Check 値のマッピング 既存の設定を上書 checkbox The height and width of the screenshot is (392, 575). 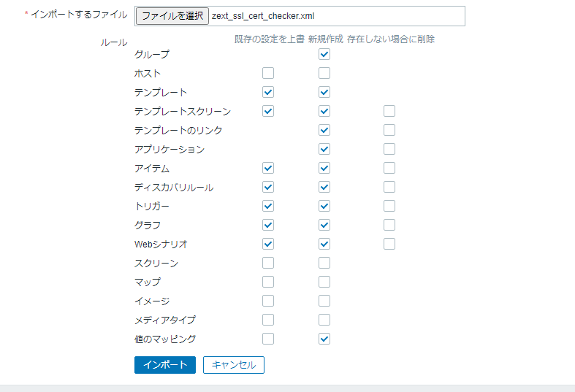coord(268,339)
